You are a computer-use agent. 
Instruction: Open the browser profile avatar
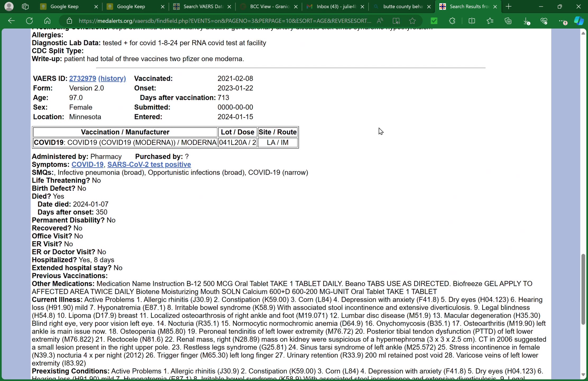pyautogui.click(x=9, y=6)
